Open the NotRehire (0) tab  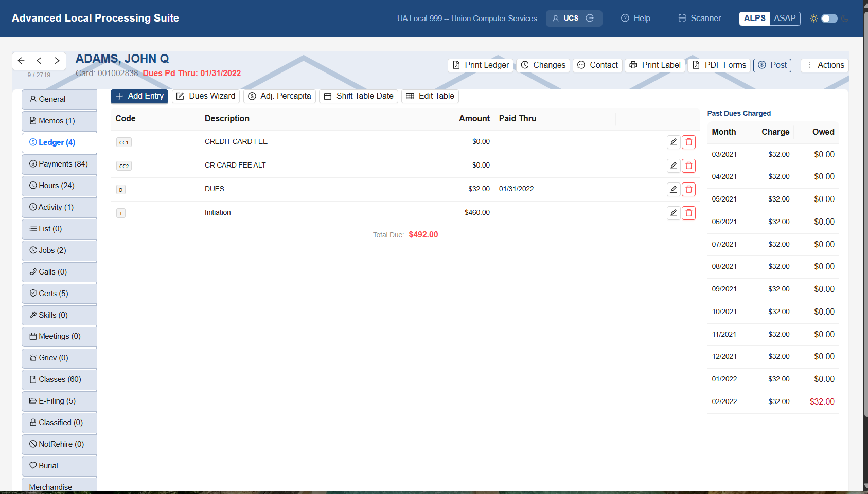tap(59, 444)
